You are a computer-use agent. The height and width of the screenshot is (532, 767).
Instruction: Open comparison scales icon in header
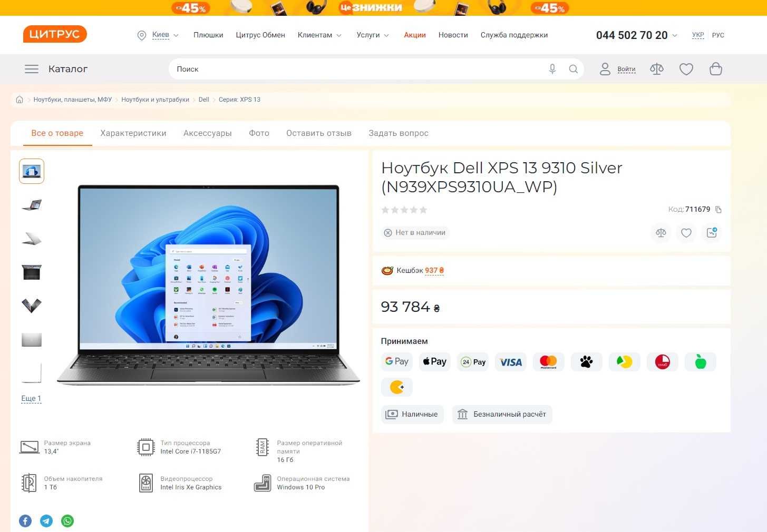coord(657,69)
